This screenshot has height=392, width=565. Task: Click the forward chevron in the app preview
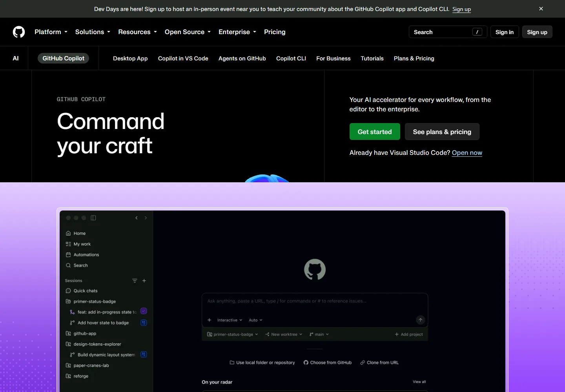click(146, 218)
